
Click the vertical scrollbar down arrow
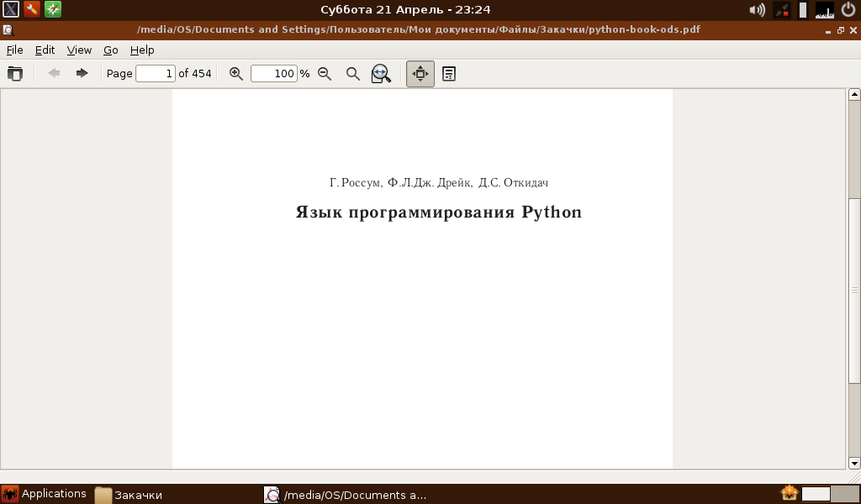[x=854, y=464]
